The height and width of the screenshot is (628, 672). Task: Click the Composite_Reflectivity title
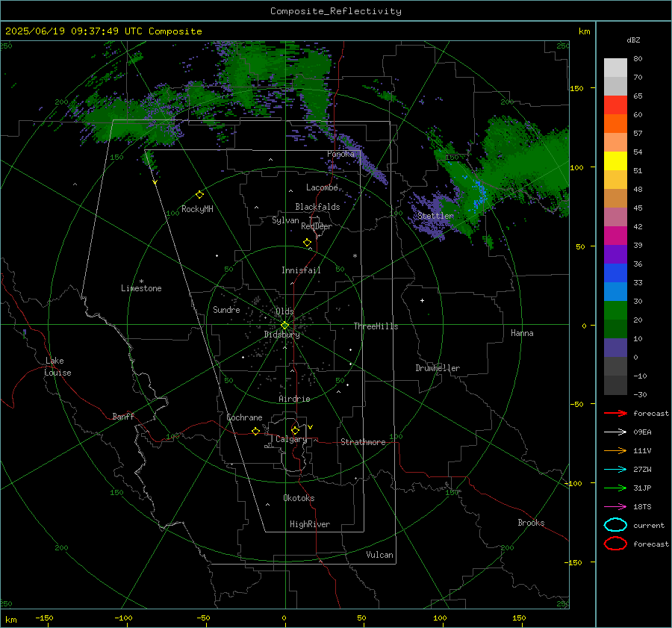click(336, 11)
